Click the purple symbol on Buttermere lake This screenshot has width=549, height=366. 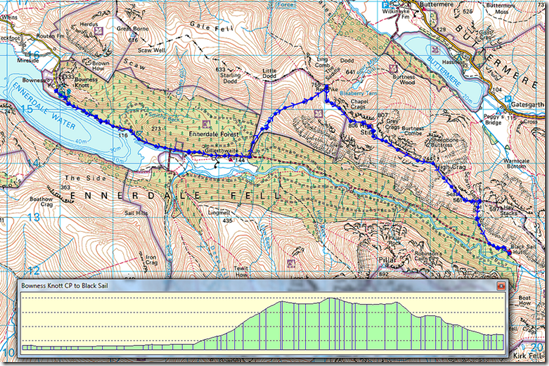pos(436,49)
